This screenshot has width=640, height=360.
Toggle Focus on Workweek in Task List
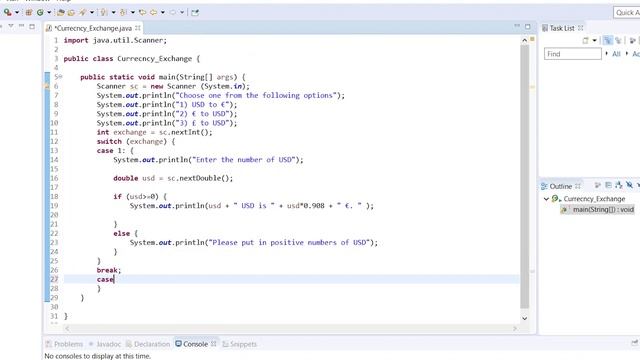pos(633,40)
